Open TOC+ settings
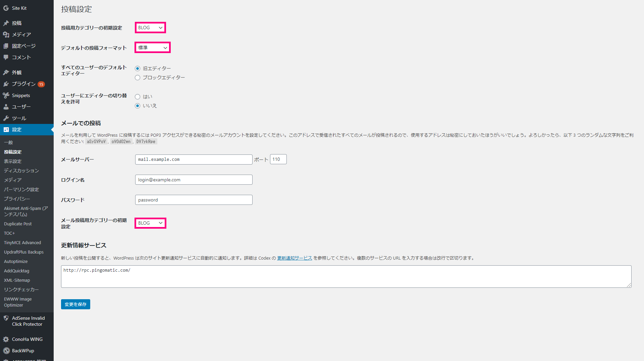 (9, 233)
